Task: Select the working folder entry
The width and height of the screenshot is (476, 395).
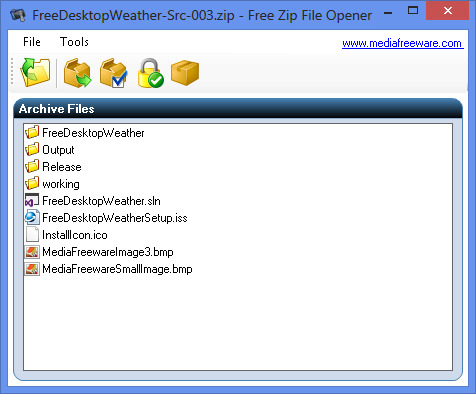Action: tap(61, 184)
